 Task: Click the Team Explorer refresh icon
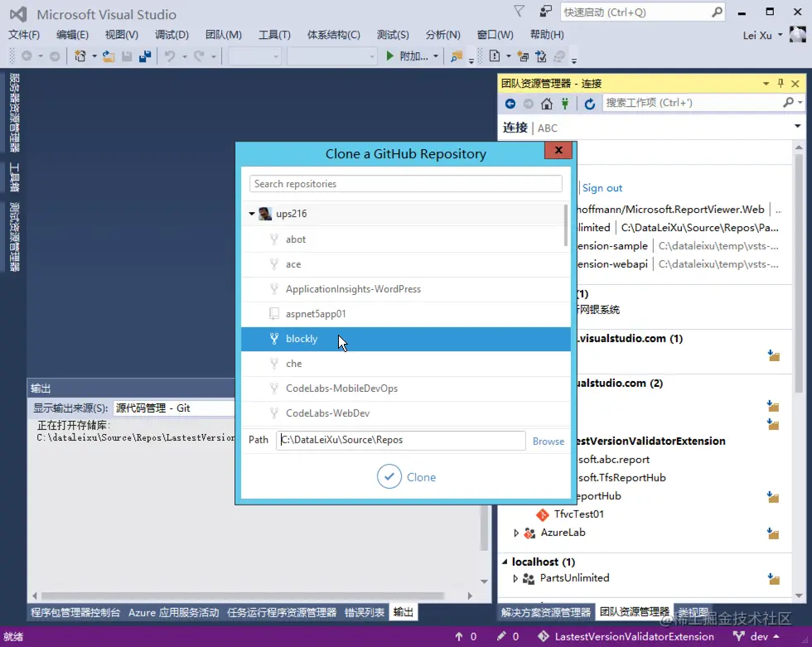(589, 104)
